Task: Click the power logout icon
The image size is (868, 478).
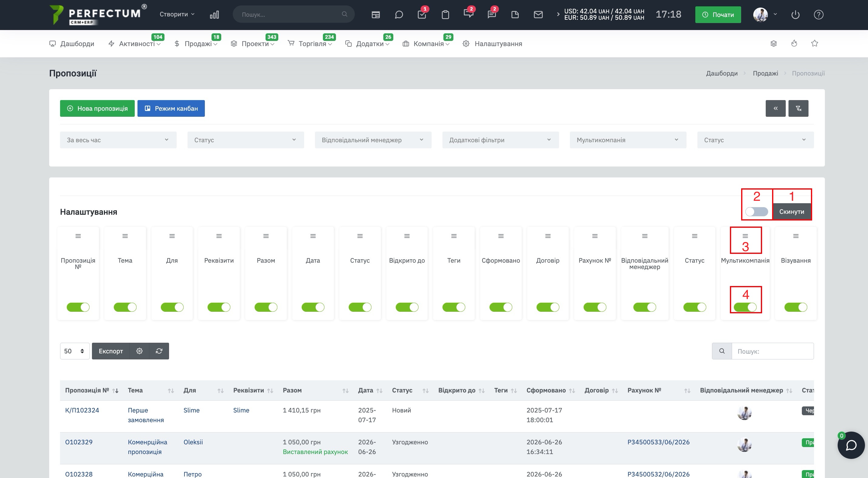Action: coord(795,15)
